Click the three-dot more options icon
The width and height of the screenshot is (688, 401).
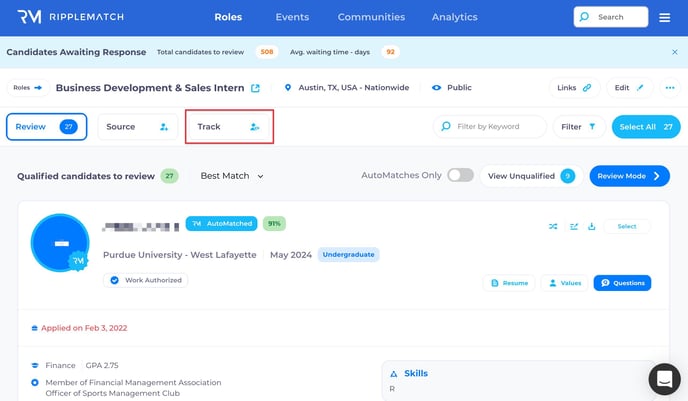(670, 88)
